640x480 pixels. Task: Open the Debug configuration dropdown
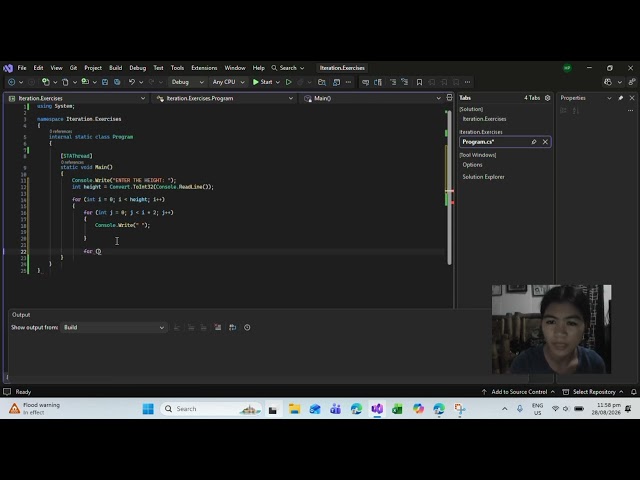pyautogui.click(x=187, y=82)
